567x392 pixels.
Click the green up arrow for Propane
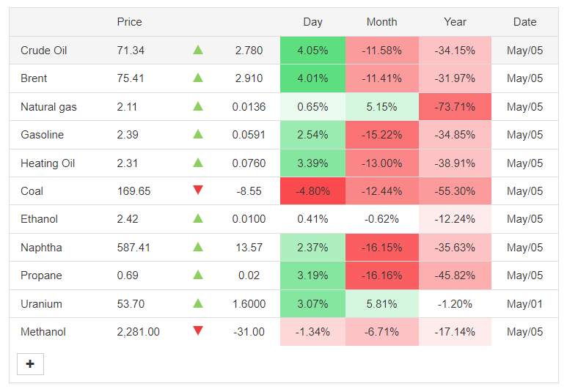[198, 275]
